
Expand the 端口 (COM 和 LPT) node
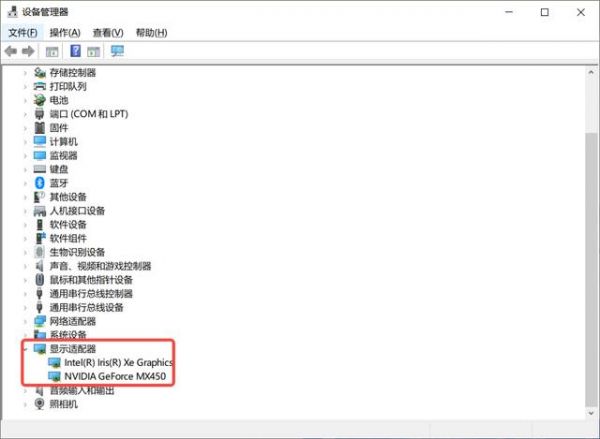pyautogui.click(x=25, y=114)
